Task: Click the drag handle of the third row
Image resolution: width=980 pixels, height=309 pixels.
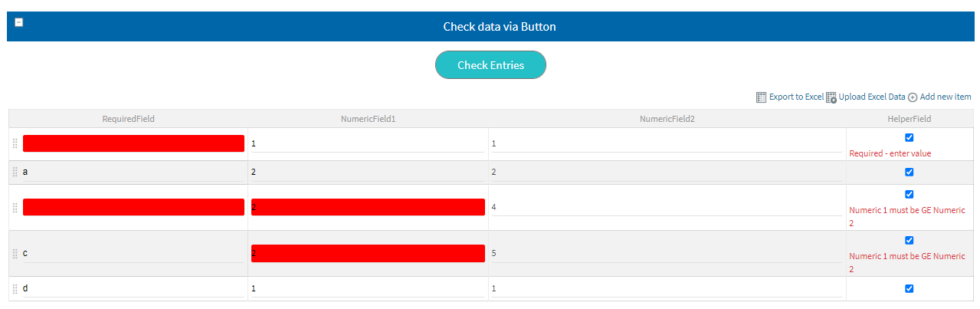Action: click(15, 207)
